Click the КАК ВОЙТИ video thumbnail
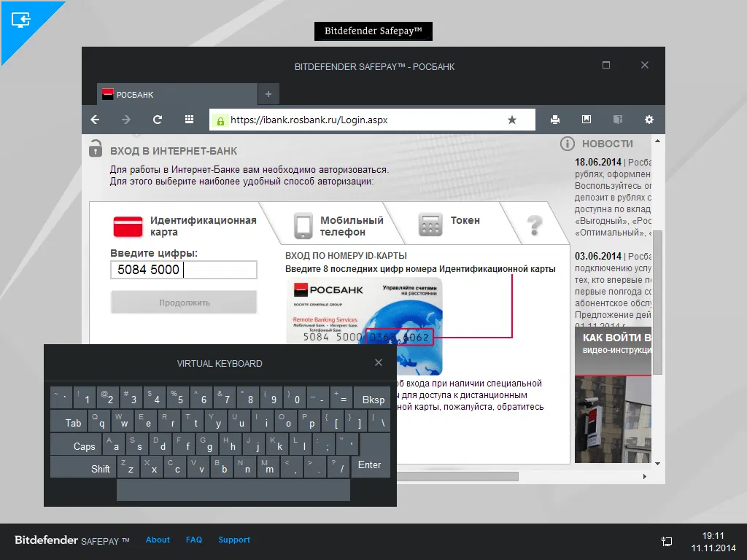 (x=613, y=394)
